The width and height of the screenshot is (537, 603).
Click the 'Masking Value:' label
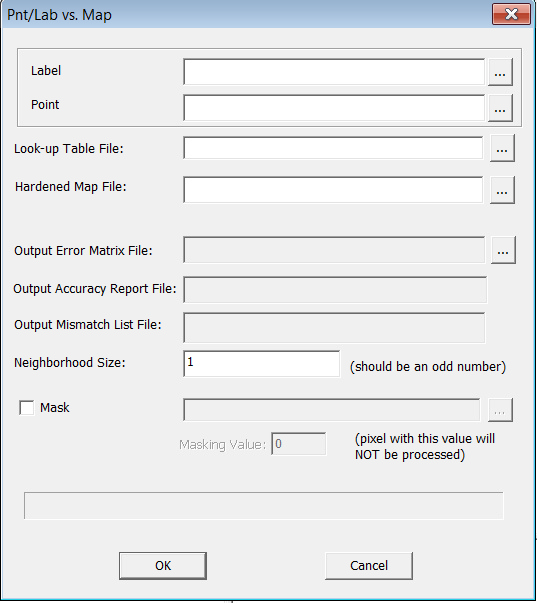(x=222, y=445)
